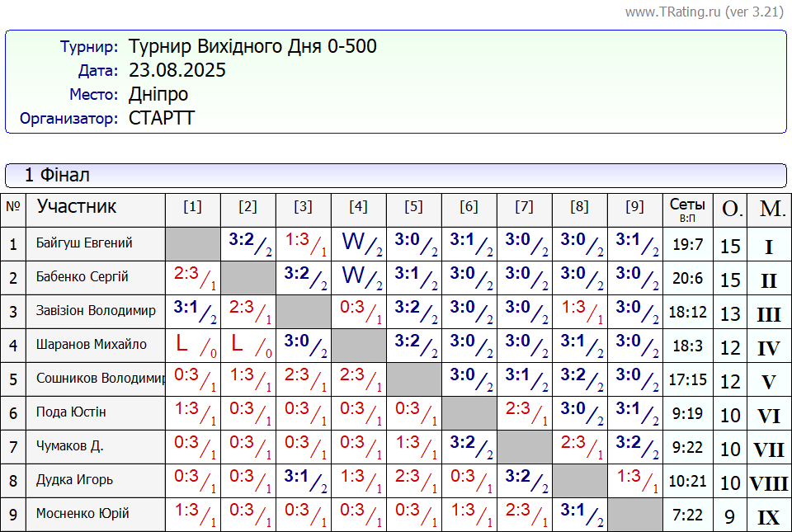This screenshot has width=792, height=532.
Task: Click the column [5] opponent header
Action: (413, 207)
